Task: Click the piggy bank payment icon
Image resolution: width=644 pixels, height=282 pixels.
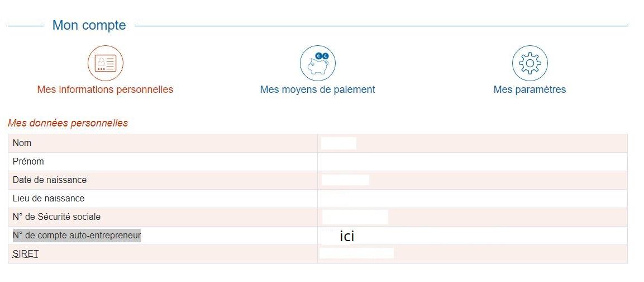Action: [x=317, y=63]
